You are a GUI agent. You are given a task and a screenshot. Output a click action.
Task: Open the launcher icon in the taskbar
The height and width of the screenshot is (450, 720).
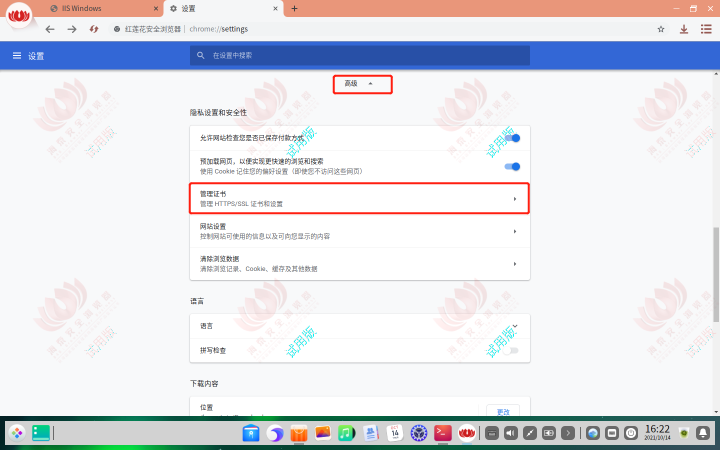coord(17,433)
